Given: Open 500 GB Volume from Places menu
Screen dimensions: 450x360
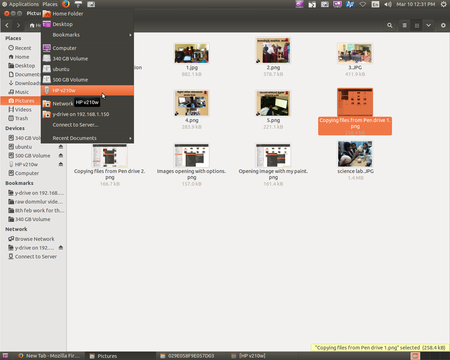Looking at the screenshot, I should click(x=87, y=80).
